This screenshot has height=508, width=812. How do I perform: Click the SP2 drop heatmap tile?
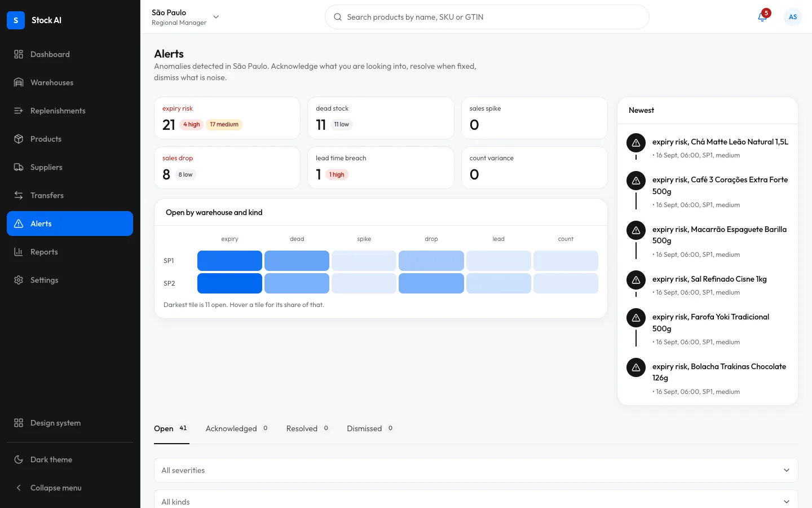click(431, 283)
